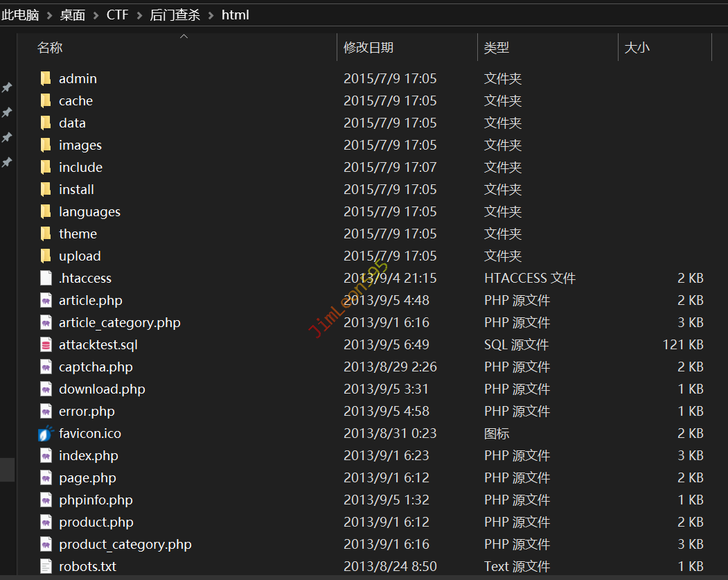Select the attacktest.sql database file icon
728x580 pixels.
click(46, 345)
